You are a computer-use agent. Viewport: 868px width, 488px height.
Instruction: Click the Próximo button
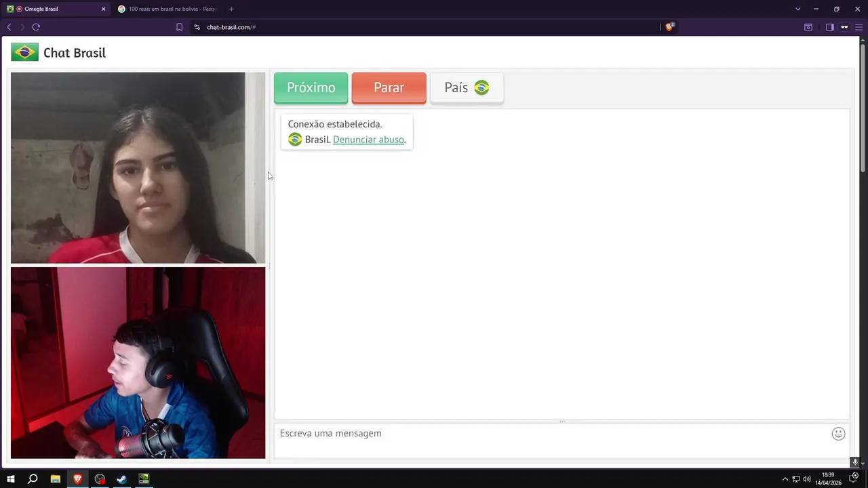point(311,87)
